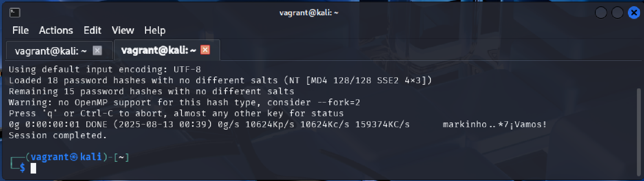
Task: Open the Actions menu
Action: [56, 30]
